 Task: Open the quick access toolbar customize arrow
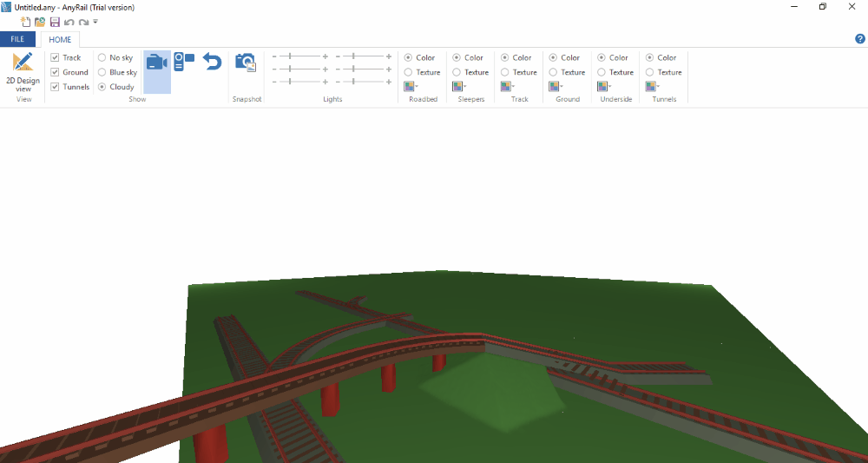[95, 22]
